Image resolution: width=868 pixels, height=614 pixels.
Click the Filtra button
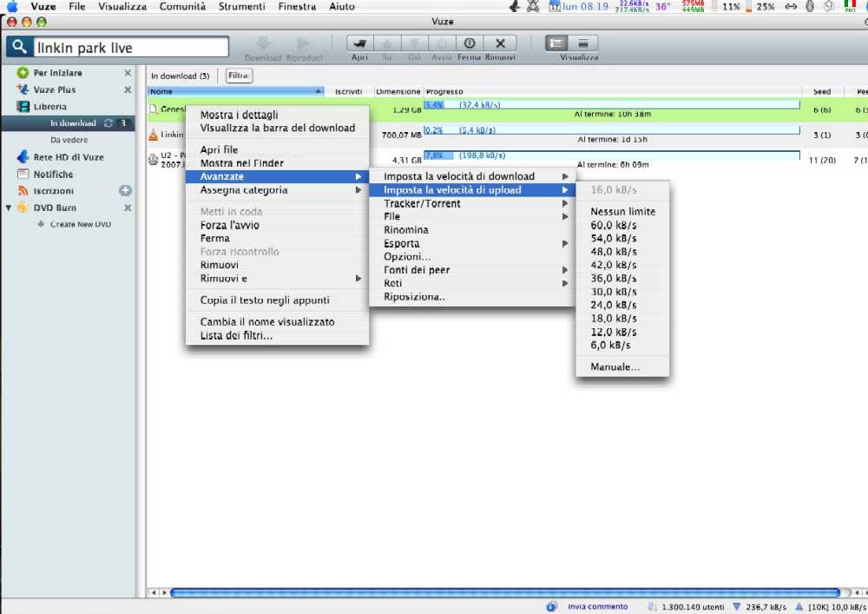(239, 76)
